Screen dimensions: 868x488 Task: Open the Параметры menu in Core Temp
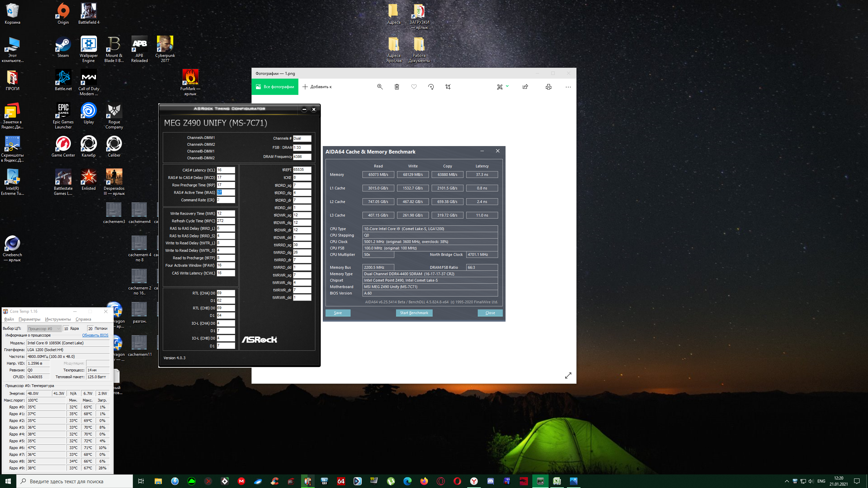click(x=29, y=319)
